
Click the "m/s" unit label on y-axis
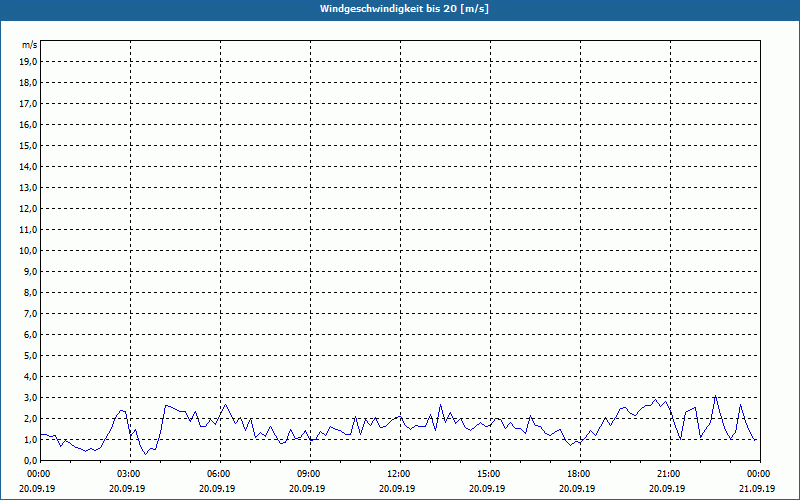(x=30, y=45)
